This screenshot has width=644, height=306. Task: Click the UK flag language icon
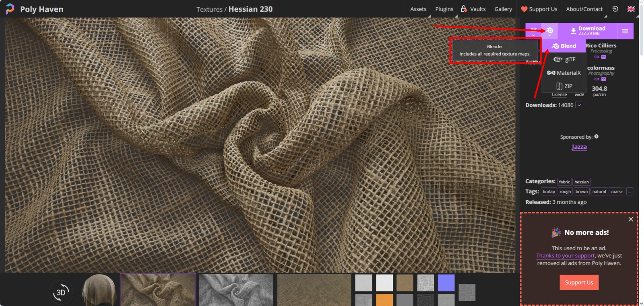631,9
